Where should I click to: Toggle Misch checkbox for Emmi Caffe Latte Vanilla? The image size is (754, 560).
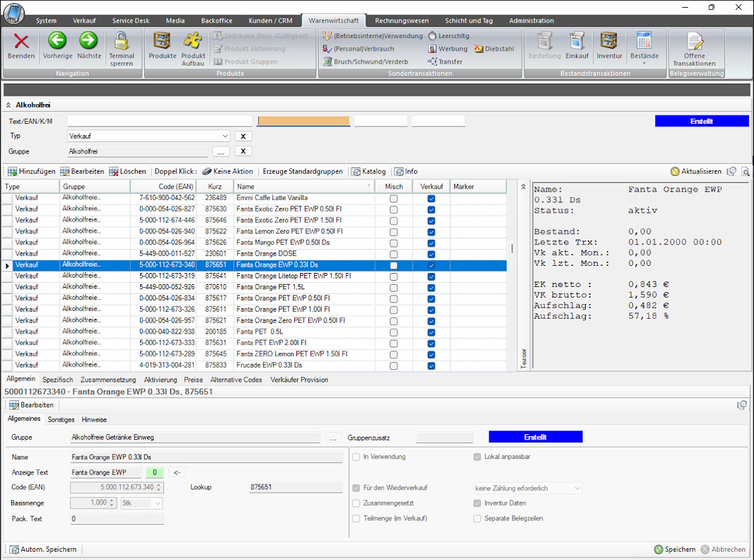(x=394, y=198)
